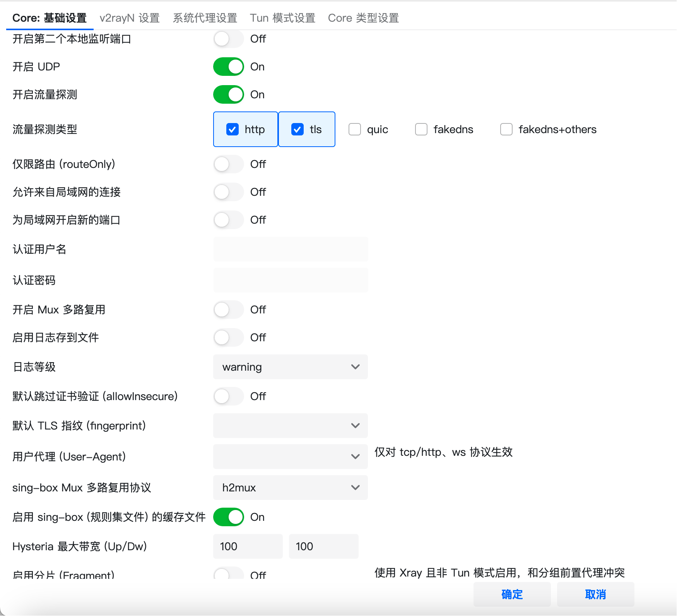Click the Core: 基础设置 tab

tap(50, 18)
